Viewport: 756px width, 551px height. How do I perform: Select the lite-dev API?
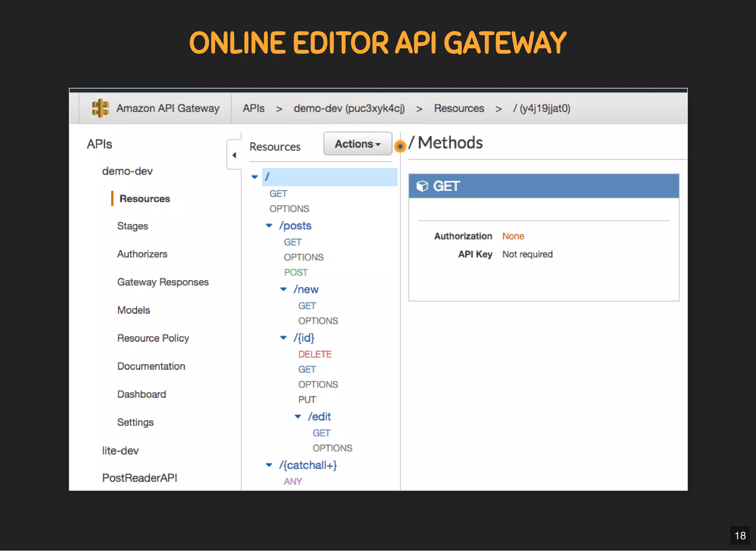120,451
